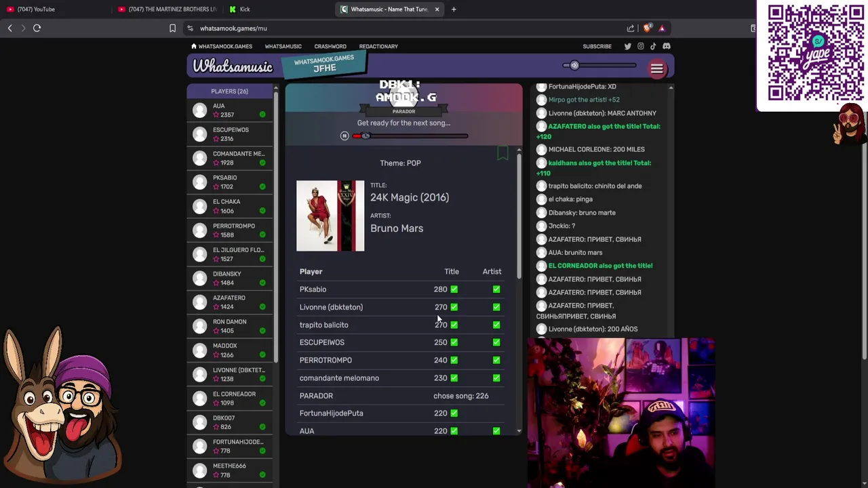Viewport: 868px width, 488px height.
Task: Click FortunaHijodePuta's Title checkmark
Action: pyautogui.click(x=454, y=413)
